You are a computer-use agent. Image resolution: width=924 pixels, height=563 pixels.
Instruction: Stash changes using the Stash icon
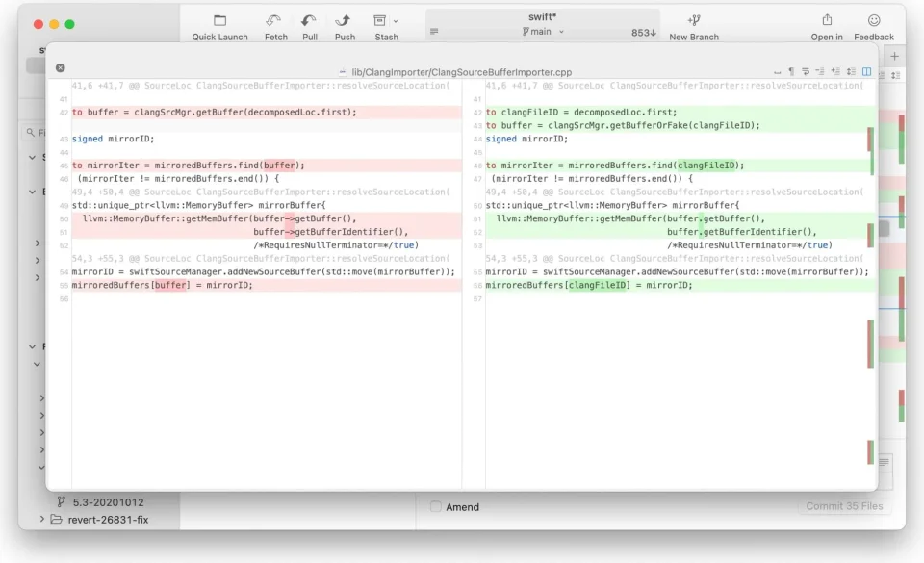(380, 21)
